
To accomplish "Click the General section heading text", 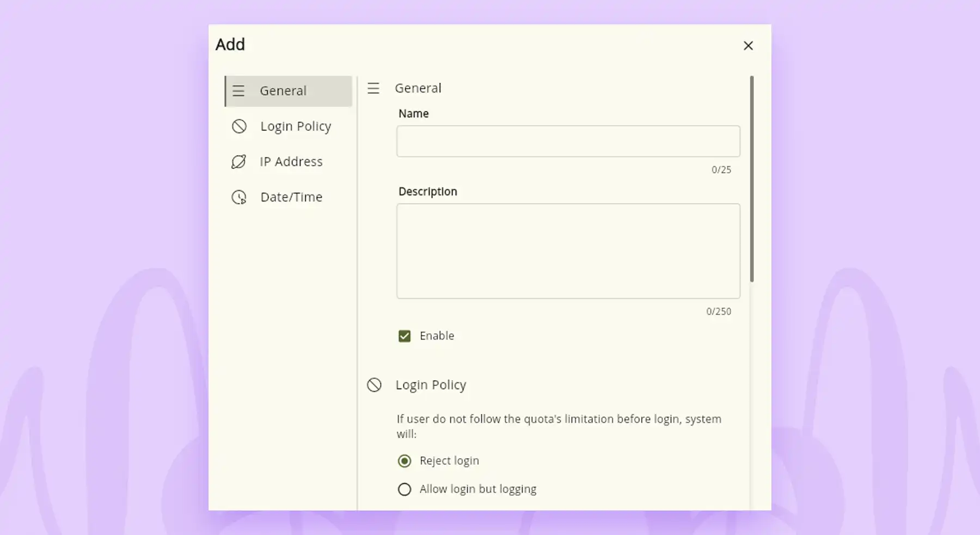I will 418,88.
